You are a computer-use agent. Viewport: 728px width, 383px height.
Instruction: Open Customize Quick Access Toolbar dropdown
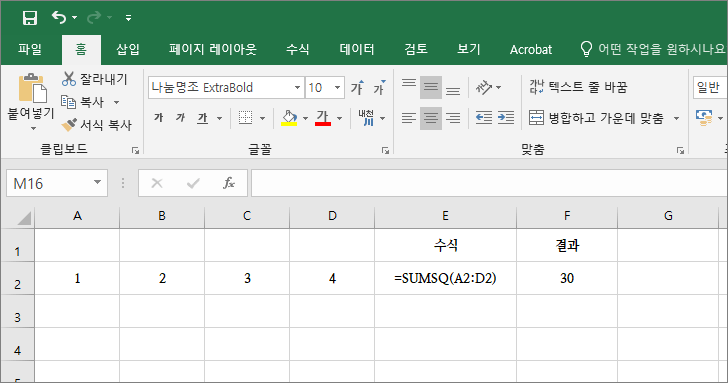coord(128,18)
